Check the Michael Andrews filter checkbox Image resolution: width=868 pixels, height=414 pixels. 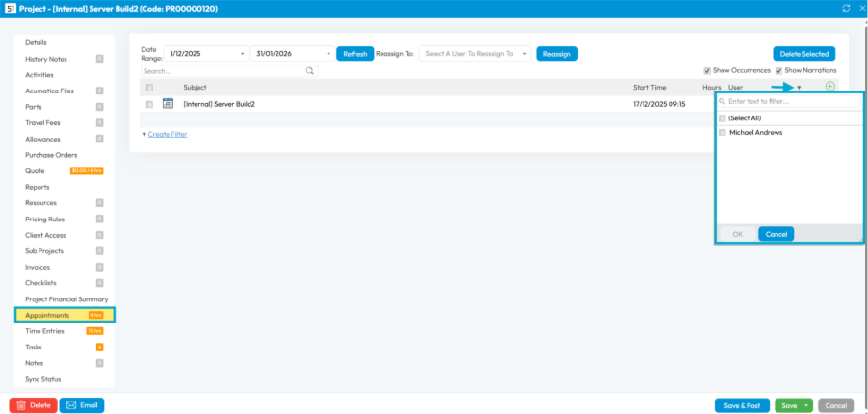pyautogui.click(x=723, y=132)
